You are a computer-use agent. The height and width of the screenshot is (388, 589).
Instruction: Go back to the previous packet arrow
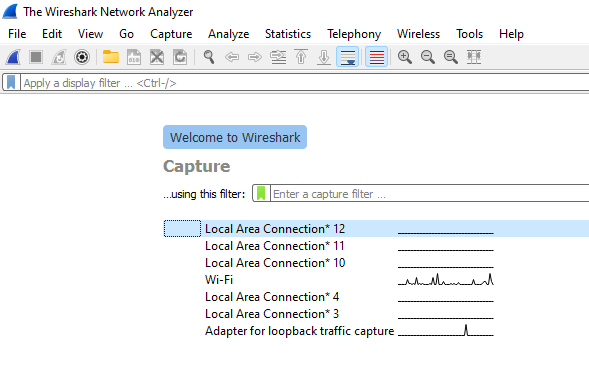click(x=232, y=57)
